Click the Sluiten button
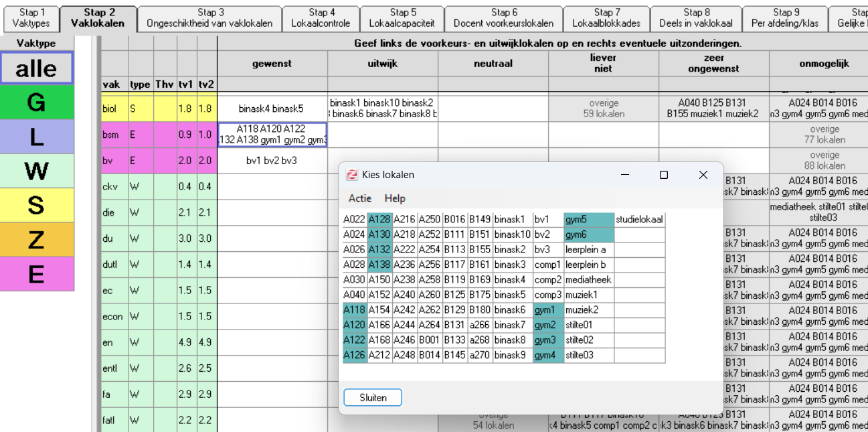Image resolution: width=868 pixels, height=432 pixels. pyautogui.click(x=373, y=397)
